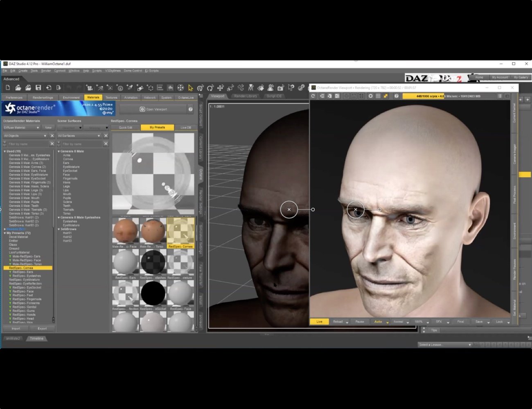The width and height of the screenshot is (532, 409).
Task: Click the Octane viewport restart render icon
Action: pos(313,96)
